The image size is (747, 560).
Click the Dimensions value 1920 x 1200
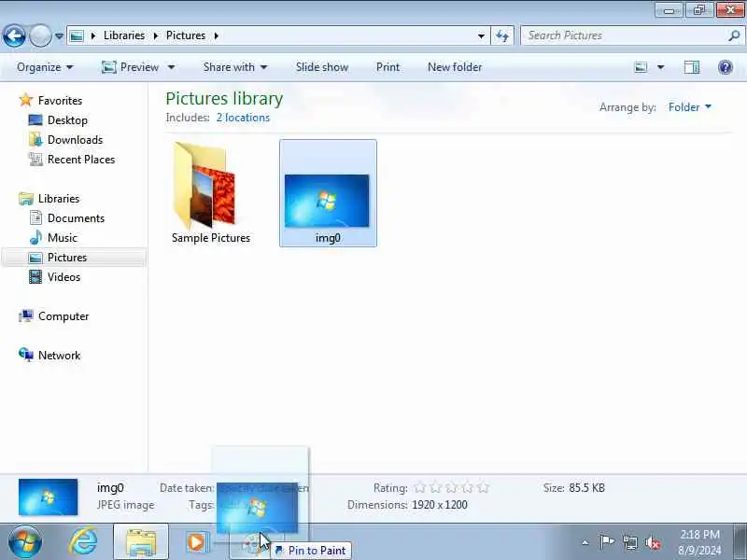[439, 505]
